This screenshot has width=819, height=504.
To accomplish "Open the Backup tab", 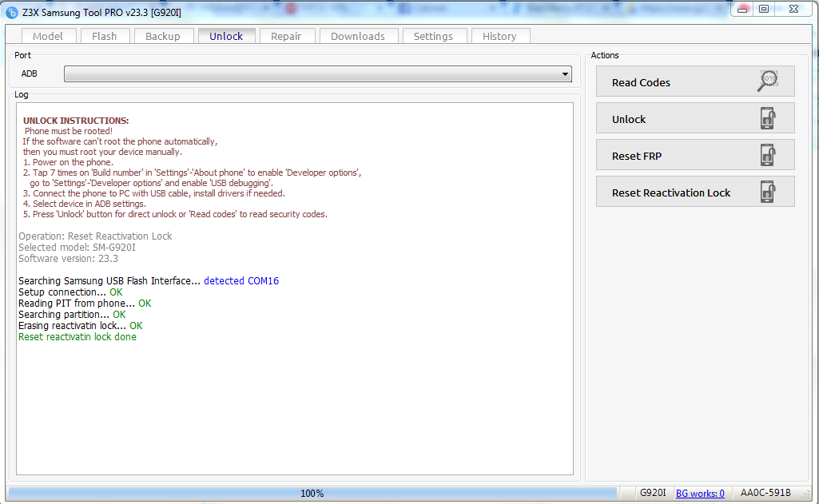I will (162, 36).
